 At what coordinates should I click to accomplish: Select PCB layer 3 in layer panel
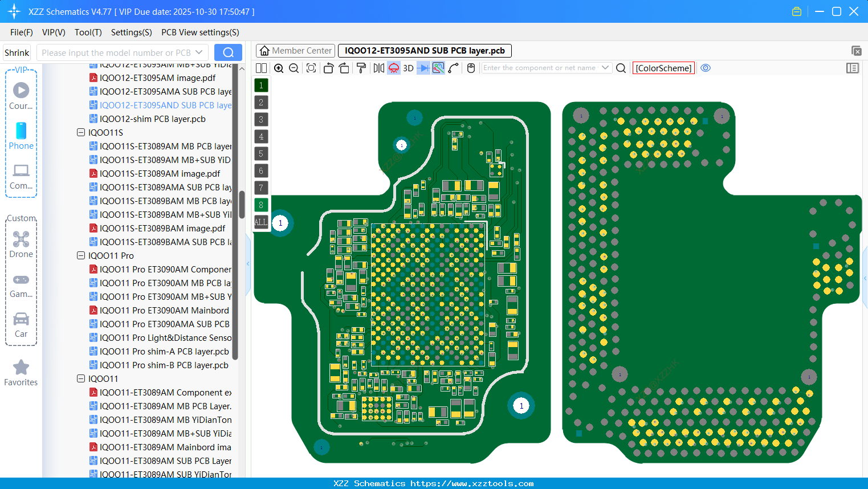click(x=260, y=119)
